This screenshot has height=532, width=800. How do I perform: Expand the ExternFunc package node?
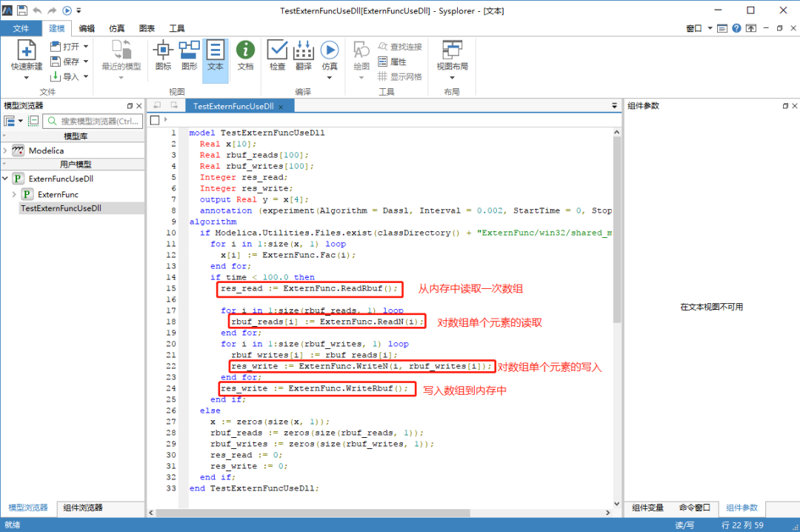14,195
